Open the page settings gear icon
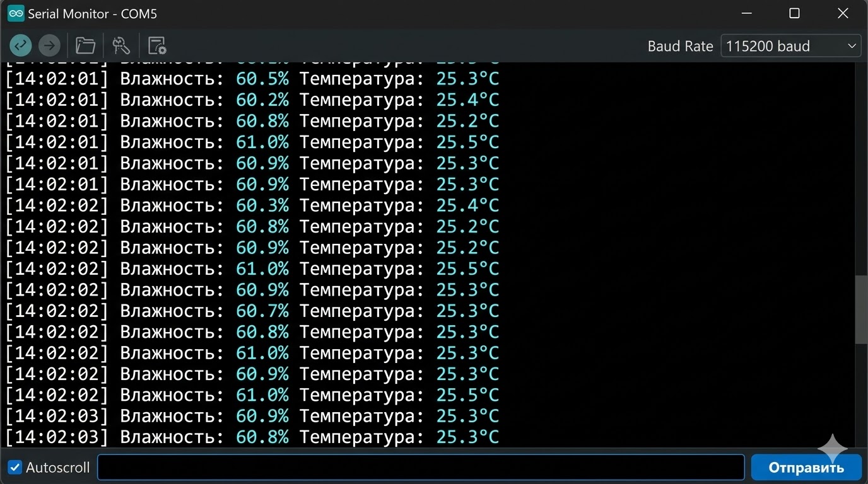Viewport: 868px width, 484px height. point(156,45)
